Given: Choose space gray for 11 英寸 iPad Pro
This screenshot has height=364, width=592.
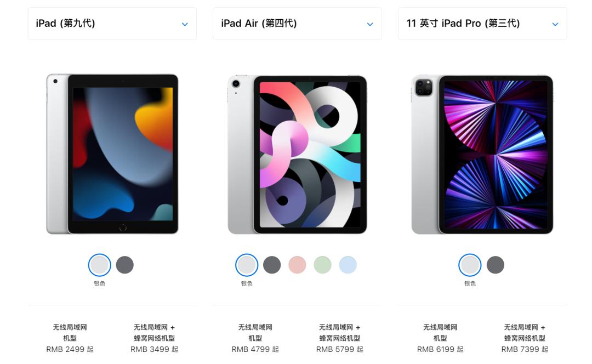Looking at the screenshot, I should click(x=496, y=265).
